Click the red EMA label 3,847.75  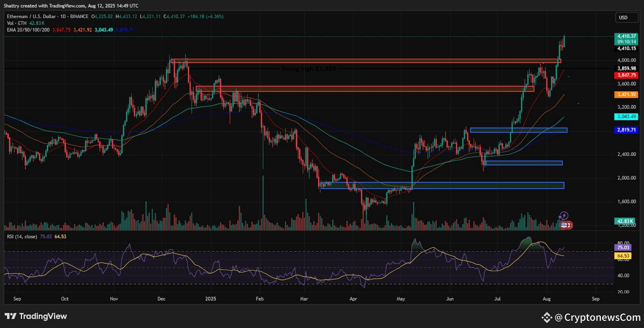pos(626,75)
